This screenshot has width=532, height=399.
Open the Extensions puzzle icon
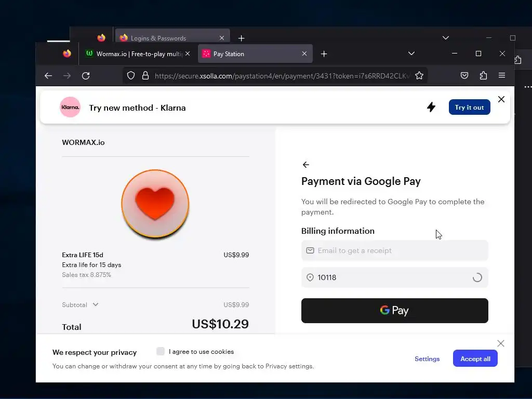pos(484,75)
